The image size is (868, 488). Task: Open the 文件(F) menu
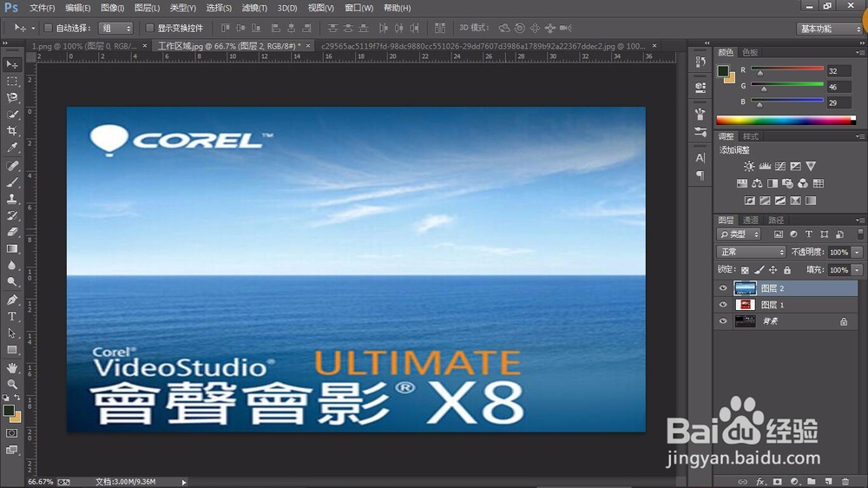[x=42, y=8]
